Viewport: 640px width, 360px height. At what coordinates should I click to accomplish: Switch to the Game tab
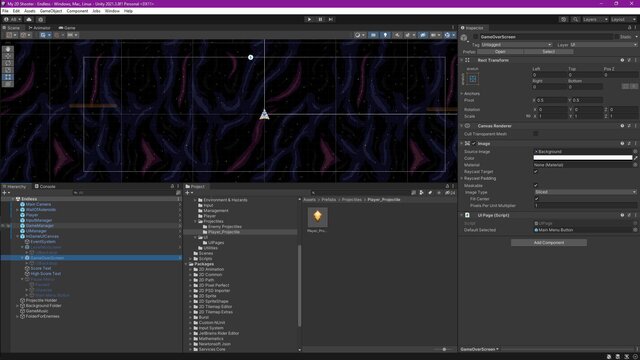click(67, 28)
